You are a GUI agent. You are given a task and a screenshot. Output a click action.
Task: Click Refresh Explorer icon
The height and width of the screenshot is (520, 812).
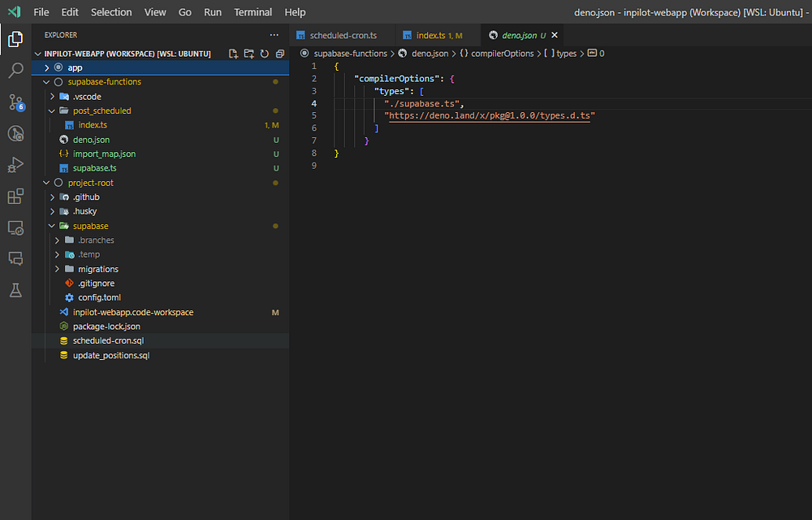click(265, 54)
